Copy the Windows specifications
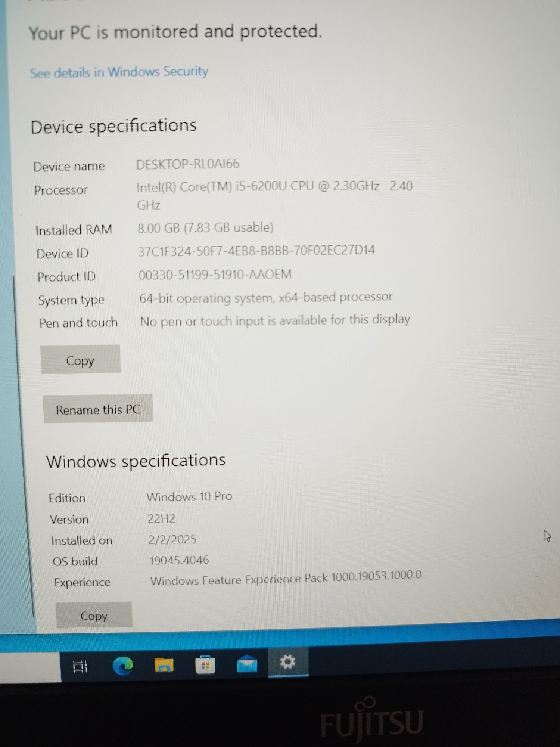Screen dimensions: 560x747 point(94,615)
